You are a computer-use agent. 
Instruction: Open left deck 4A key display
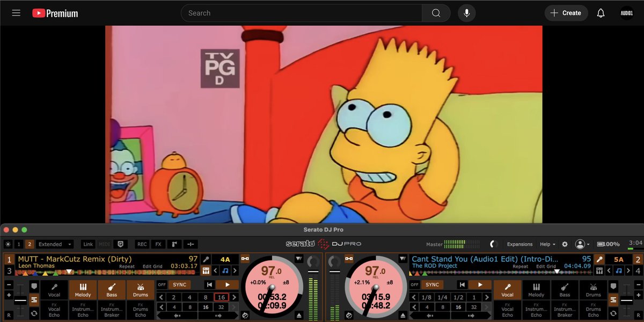click(225, 260)
